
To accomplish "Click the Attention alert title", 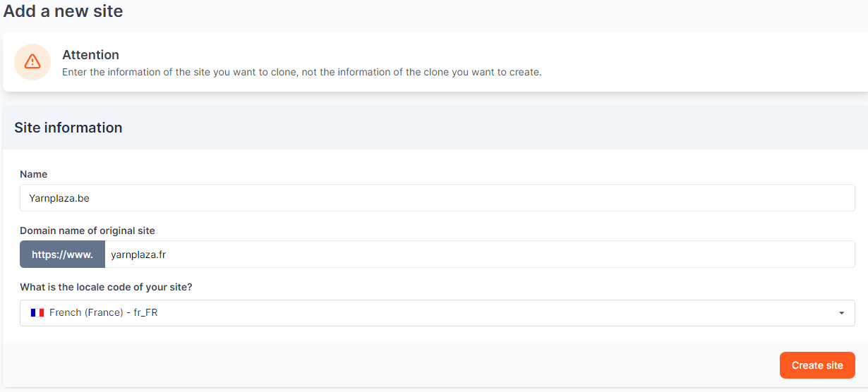I will point(90,54).
